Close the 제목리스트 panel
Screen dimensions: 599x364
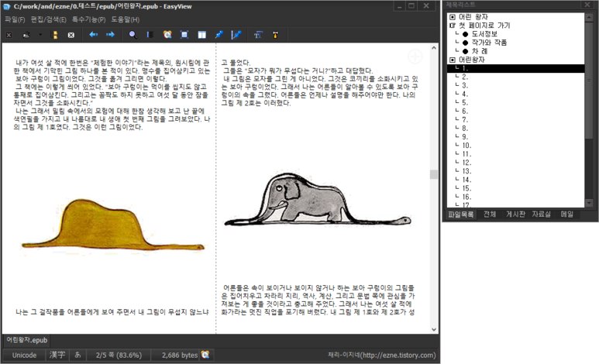click(587, 5)
